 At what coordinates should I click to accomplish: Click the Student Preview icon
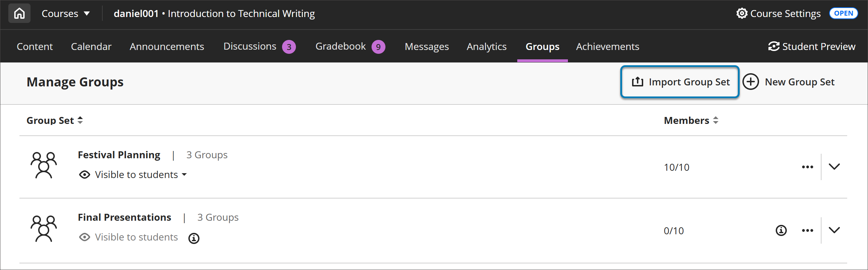click(x=774, y=47)
